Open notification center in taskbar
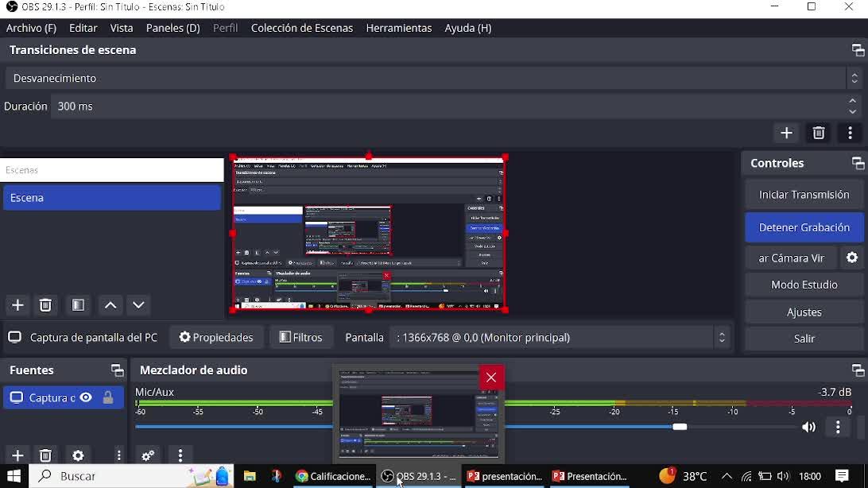The image size is (868, 488). (x=842, y=476)
